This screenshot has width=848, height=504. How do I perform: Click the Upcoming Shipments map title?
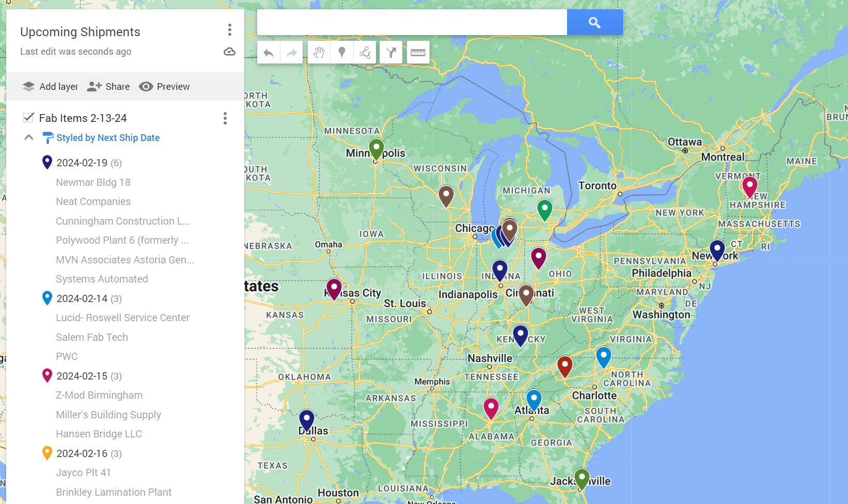[x=80, y=31]
